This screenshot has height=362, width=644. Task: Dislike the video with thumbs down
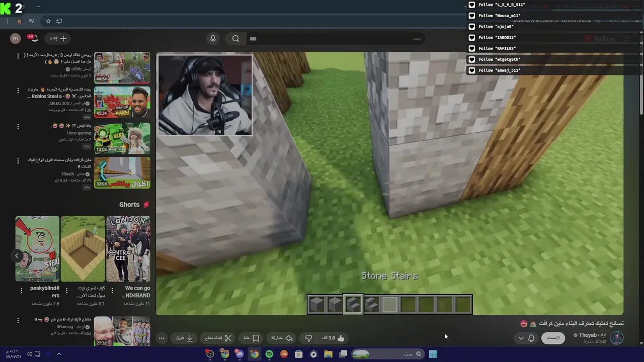point(308,338)
